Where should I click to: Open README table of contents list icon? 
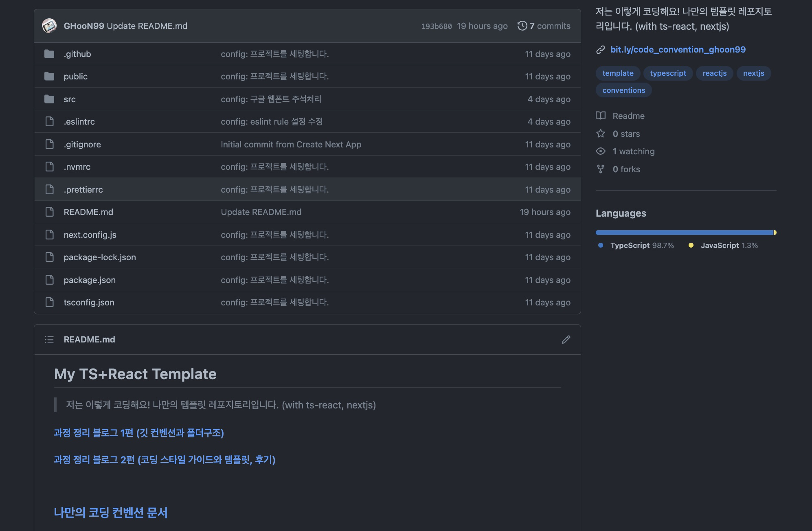pos(49,340)
